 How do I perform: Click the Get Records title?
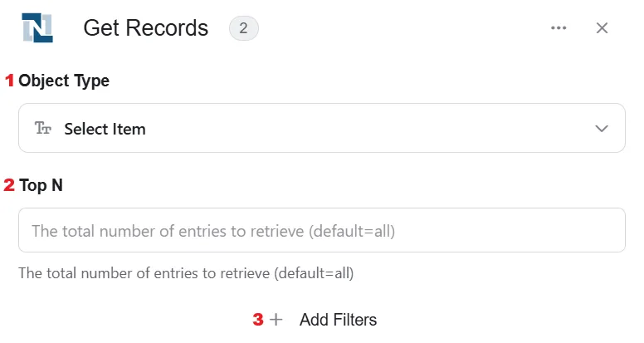pos(146,28)
